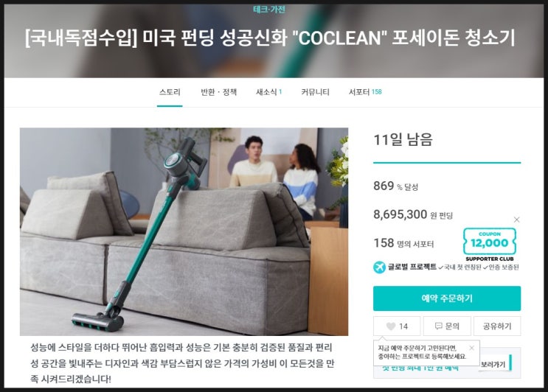Click the 문의 inquiry button
The width and height of the screenshot is (548, 392).
[447, 326]
